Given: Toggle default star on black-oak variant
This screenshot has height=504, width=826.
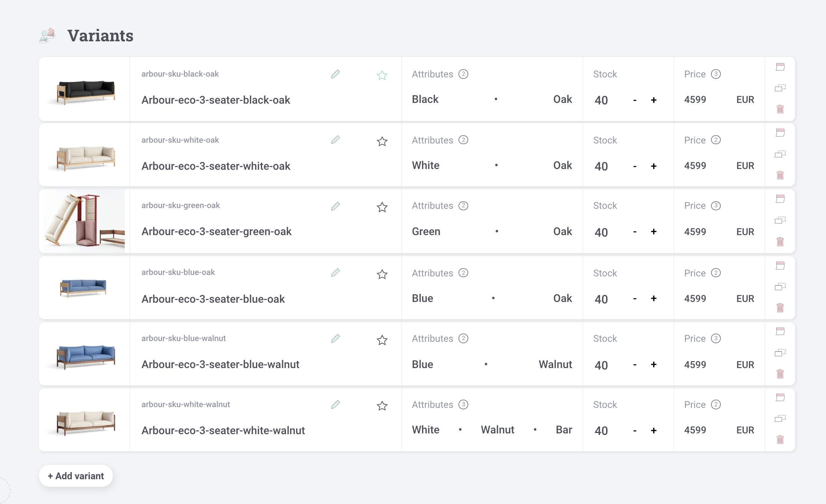Looking at the screenshot, I should coord(382,75).
